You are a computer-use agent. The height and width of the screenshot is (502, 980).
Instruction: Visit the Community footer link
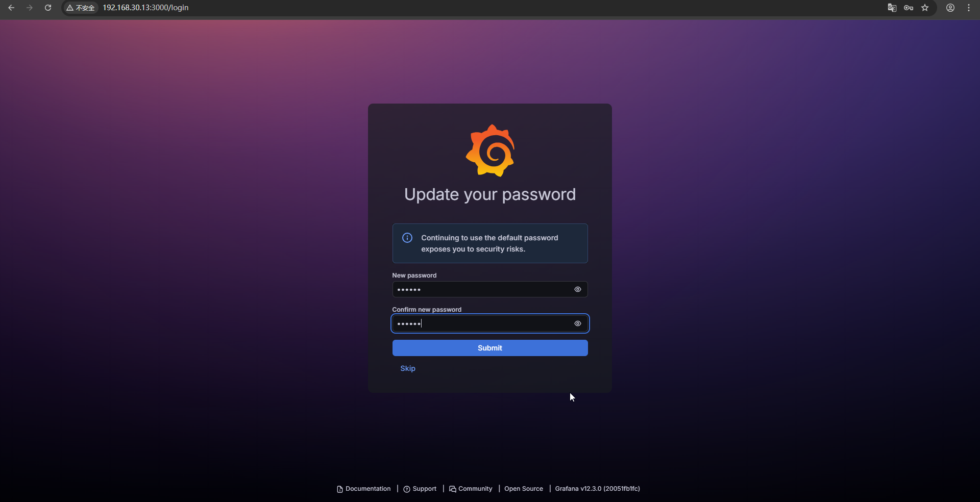pos(471,489)
